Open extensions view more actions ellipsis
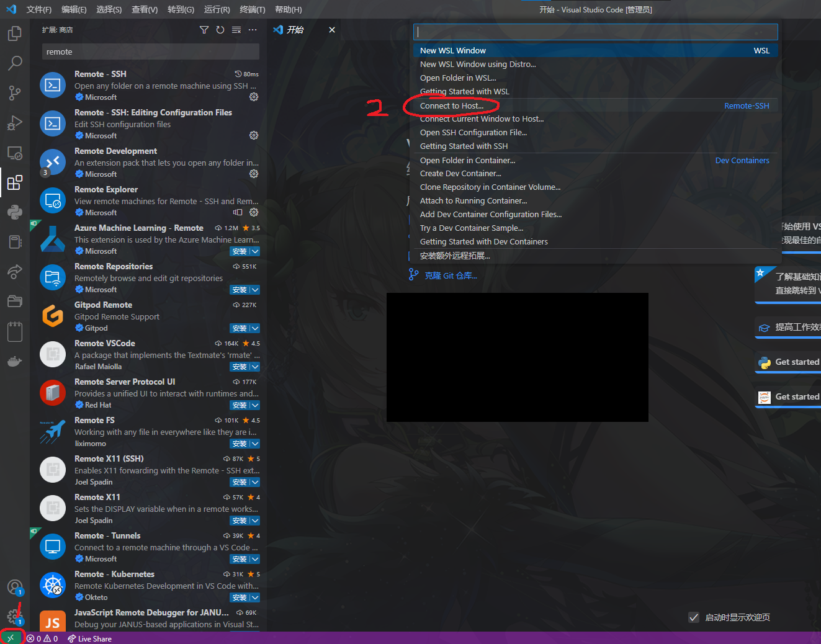This screenshot has width=821, height=644. pos(253,30)
